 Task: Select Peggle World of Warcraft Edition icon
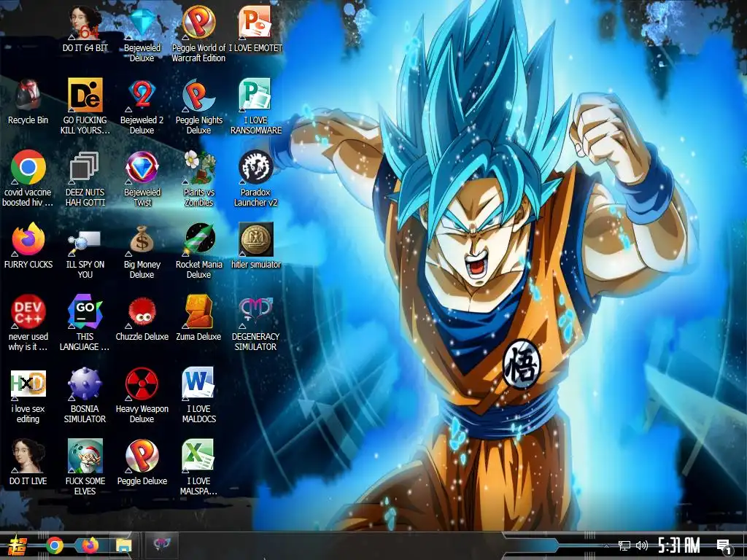coord(198,34)
